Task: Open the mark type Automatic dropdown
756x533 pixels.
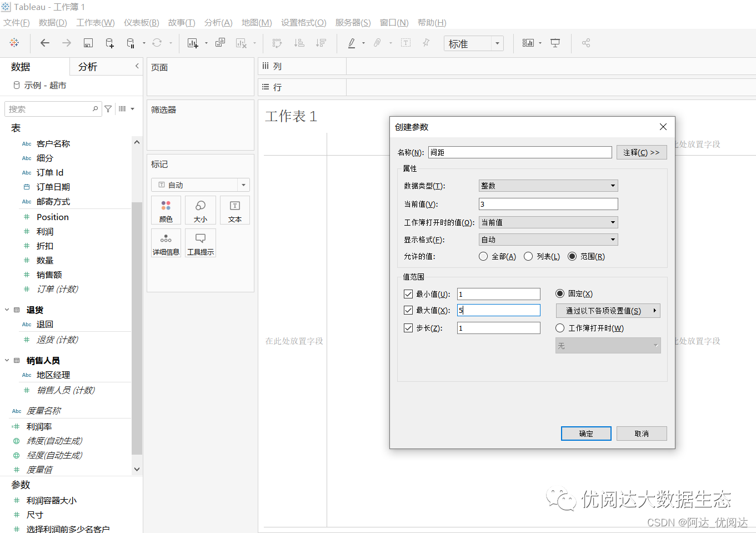Action: tap(201, 185)
